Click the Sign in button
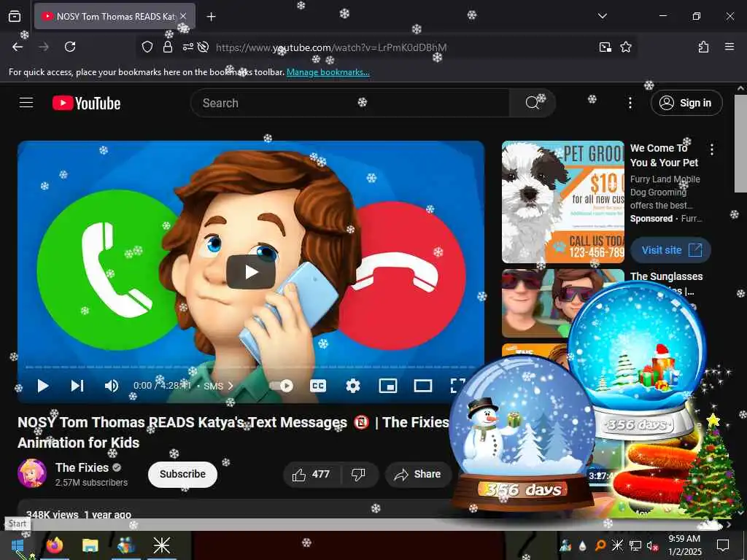Image resolution: width=747 pixels, height=560 pixels. pos(686,103)
